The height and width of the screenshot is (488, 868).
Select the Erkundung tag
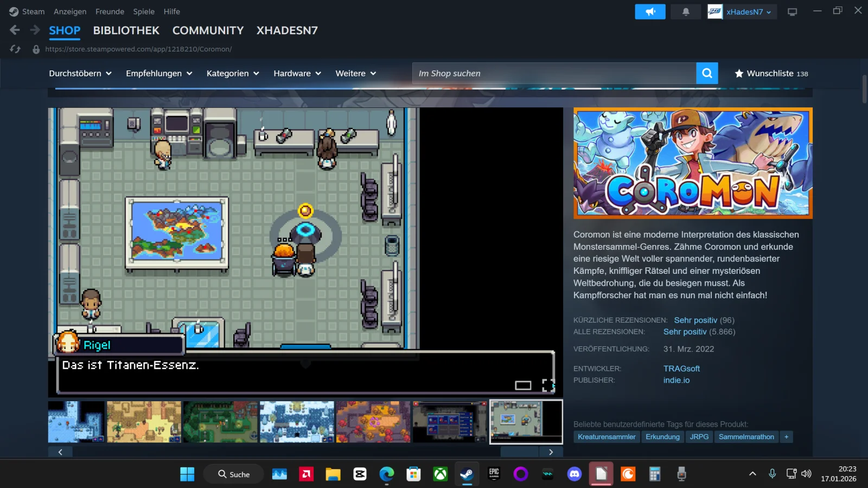click(x=662, y=437)
